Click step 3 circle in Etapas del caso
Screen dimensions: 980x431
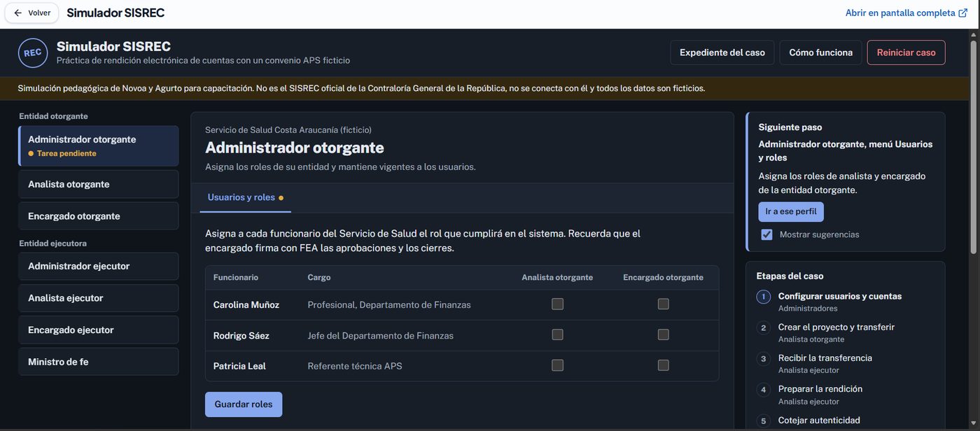point(763,358)
